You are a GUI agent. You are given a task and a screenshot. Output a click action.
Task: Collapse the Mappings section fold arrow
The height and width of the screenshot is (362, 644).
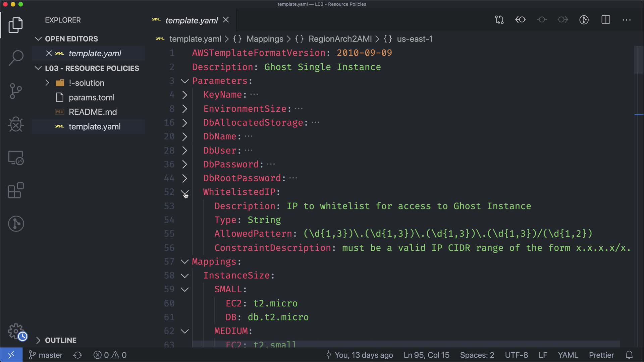point(185,262)
